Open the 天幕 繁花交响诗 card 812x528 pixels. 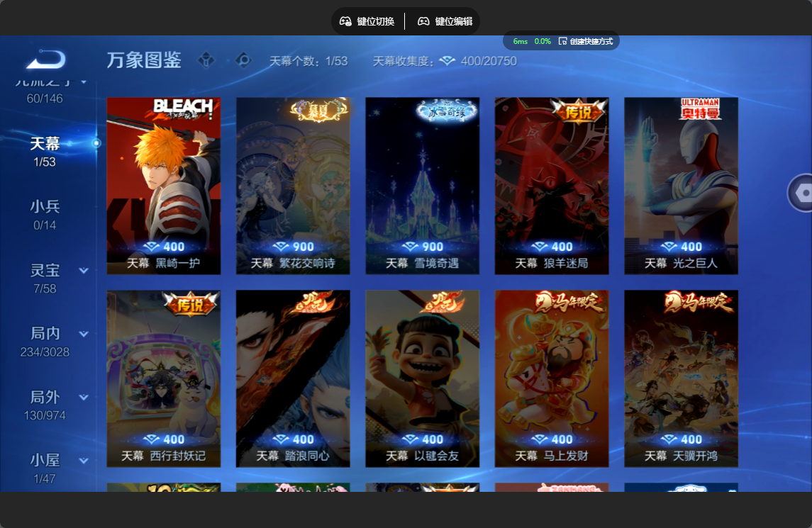[x=293, y=186]
